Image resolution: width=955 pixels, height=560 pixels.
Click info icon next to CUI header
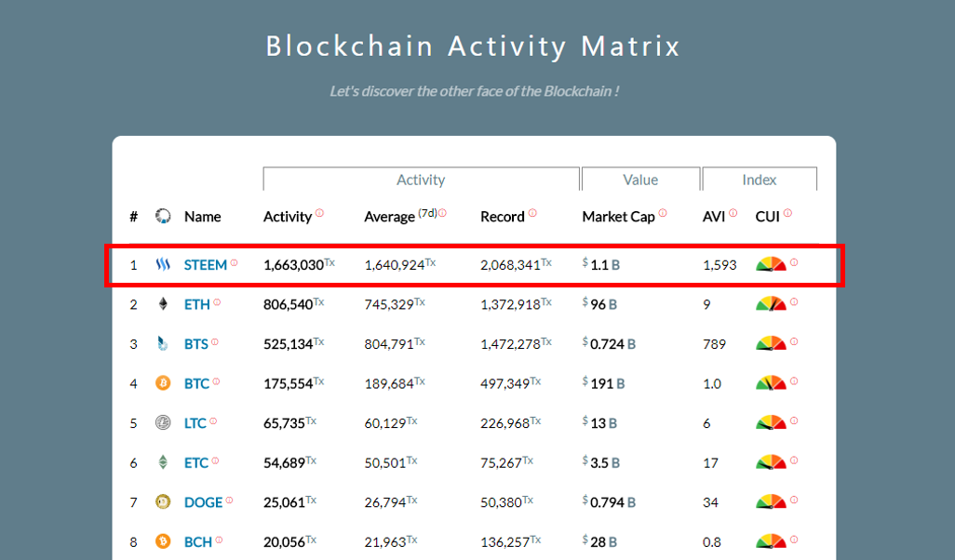(x=788, y=213)
